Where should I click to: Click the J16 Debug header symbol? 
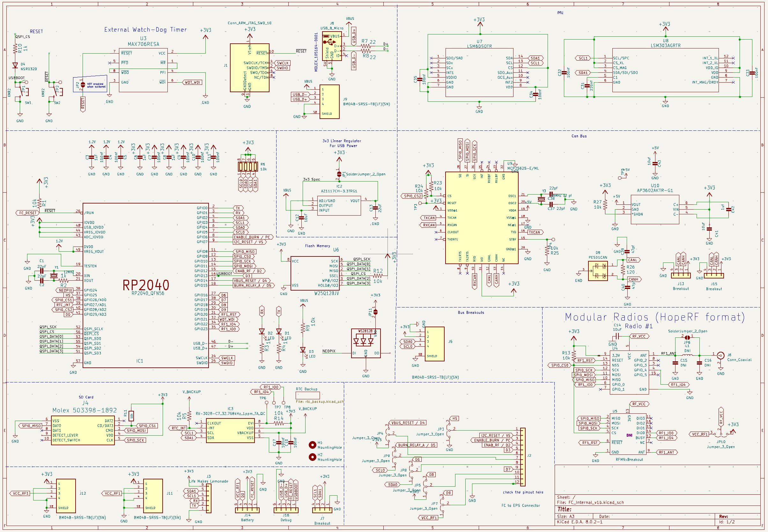click(286, 510)
